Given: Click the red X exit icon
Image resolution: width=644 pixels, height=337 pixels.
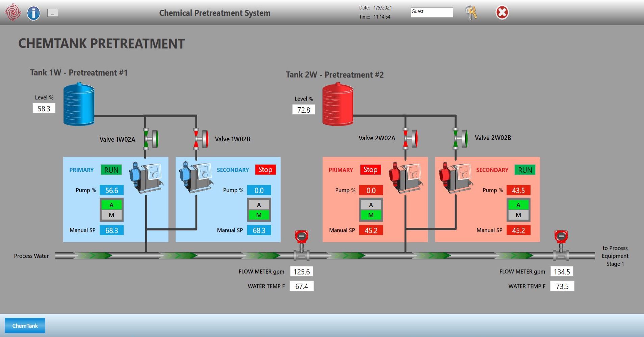Looking at the screenshot, I should coord(502,12).
